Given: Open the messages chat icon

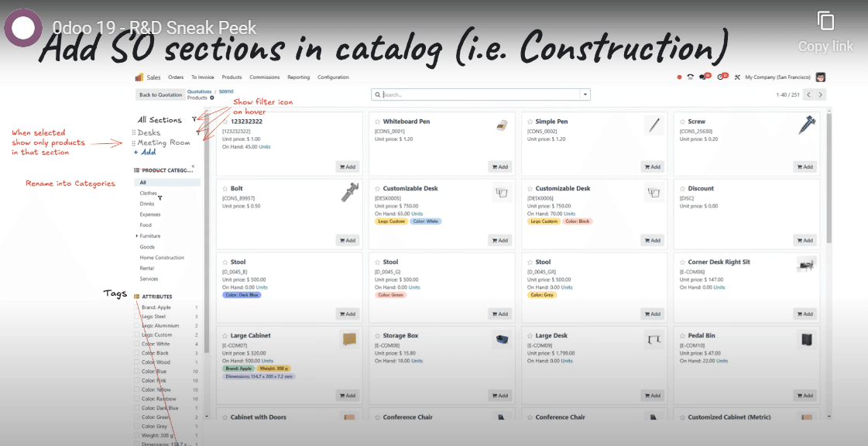Looking at the screenshot, I should point(704,77).
